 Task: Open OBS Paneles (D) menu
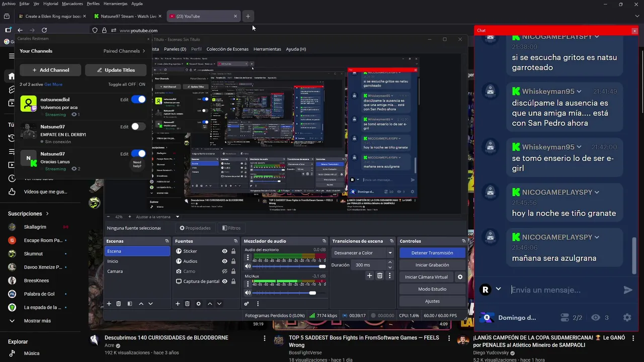click(175, 49)
